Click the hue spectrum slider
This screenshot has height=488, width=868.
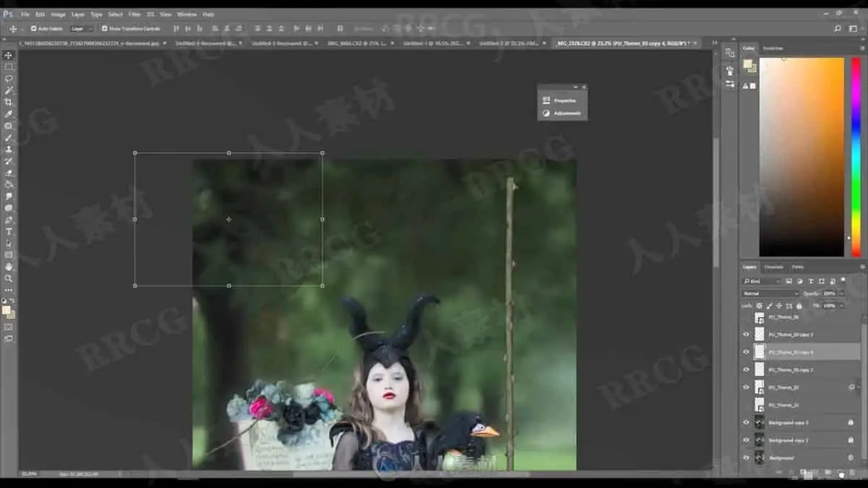(x=856, y=157)
